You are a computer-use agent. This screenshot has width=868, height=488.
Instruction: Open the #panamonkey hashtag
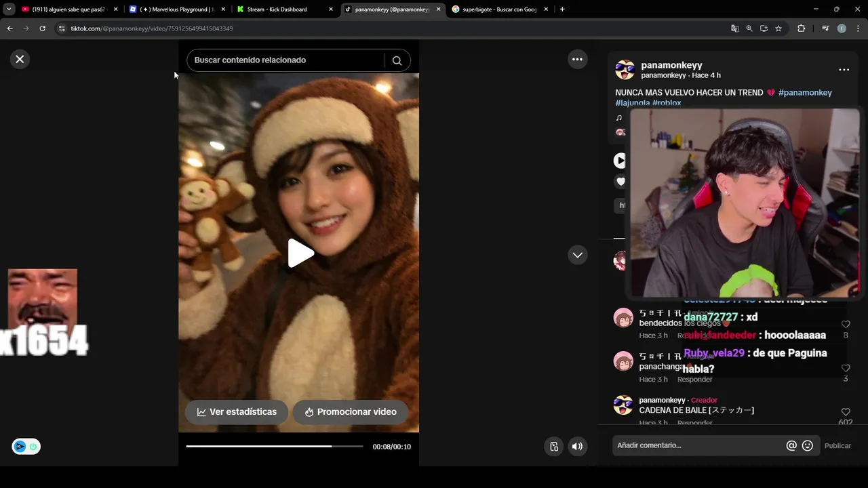pos(805,92)
